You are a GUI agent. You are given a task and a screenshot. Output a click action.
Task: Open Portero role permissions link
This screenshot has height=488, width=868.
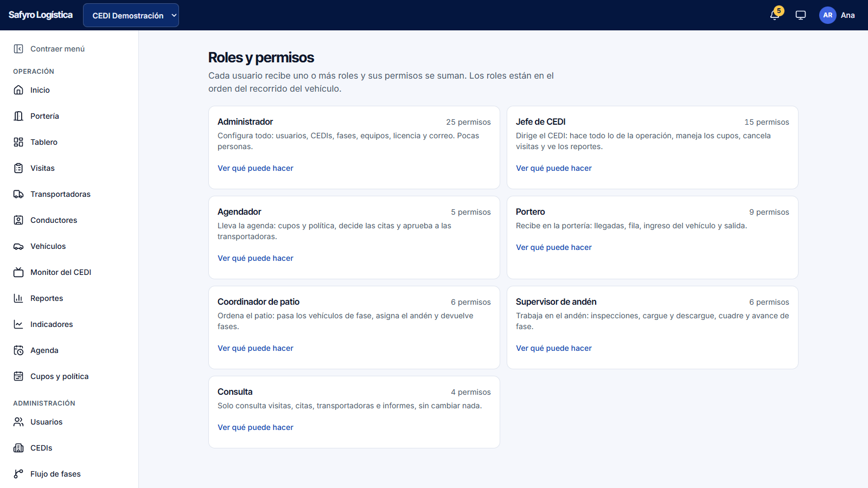coord(554,247)
